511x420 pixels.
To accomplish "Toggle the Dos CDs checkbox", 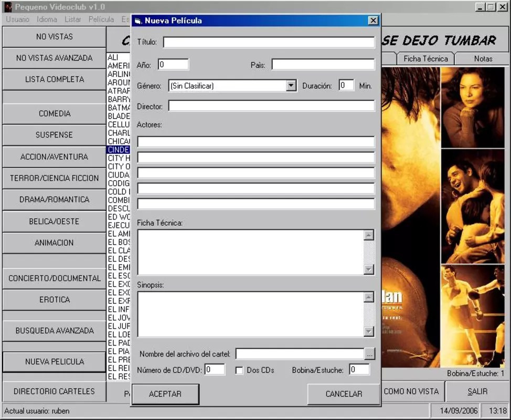I will pyautogui.click(x=239, y=371).
